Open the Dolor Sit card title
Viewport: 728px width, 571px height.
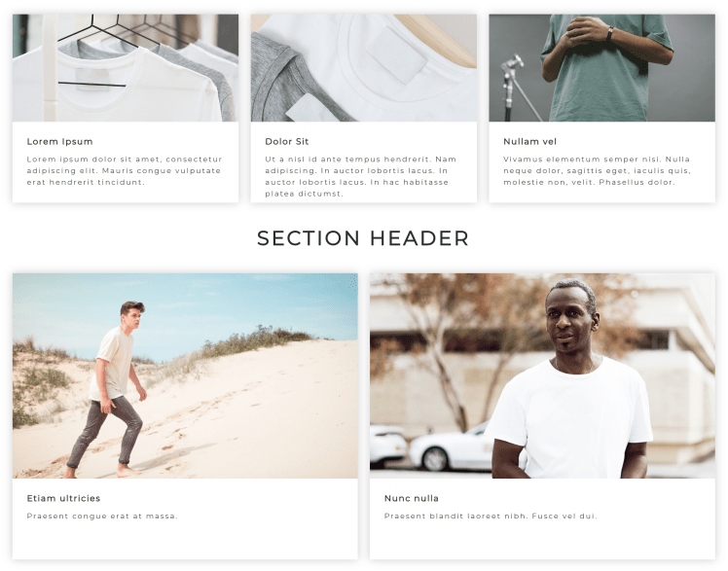(x=286, y=141)
